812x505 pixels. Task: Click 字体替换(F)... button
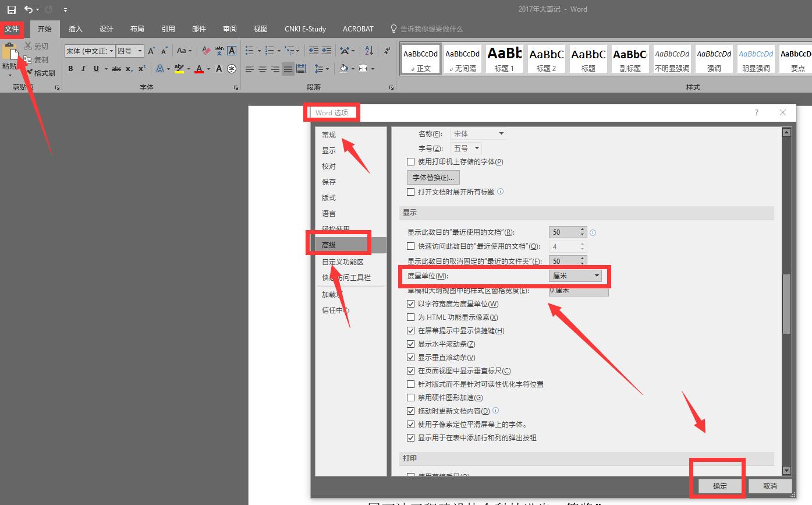pyautogui.click(x=434, y=177)
